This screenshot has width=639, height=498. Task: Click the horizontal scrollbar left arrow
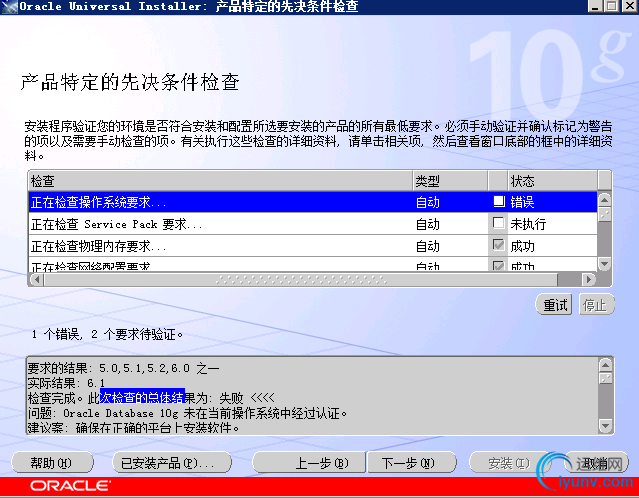coord(37,280)
